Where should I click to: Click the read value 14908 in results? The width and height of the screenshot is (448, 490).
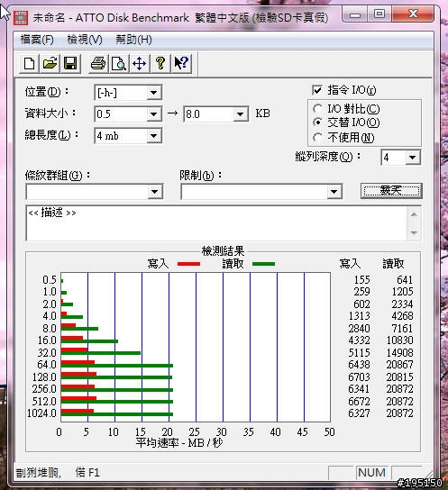coord(400,353)
